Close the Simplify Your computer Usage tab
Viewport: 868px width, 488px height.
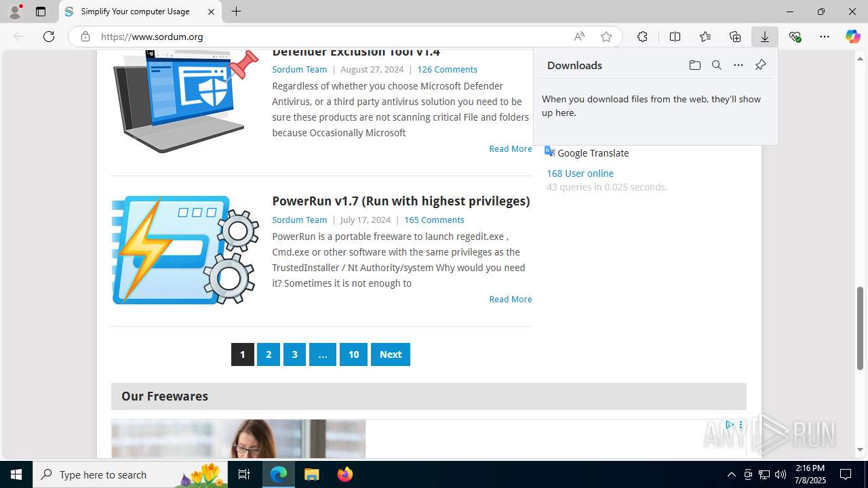[211, 12]
